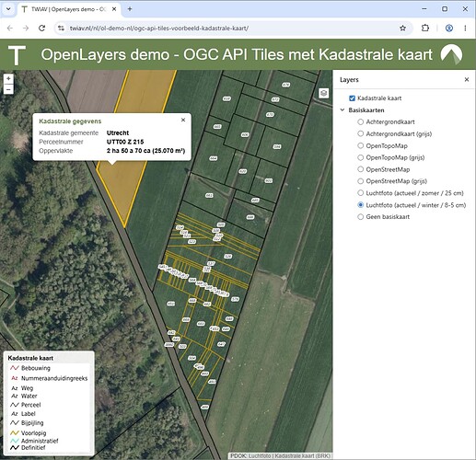Click the Definitief legend entry
Image resolution: width=476 pixels, height=460 pixels.
pyautogui.click(x=28, y=448)
